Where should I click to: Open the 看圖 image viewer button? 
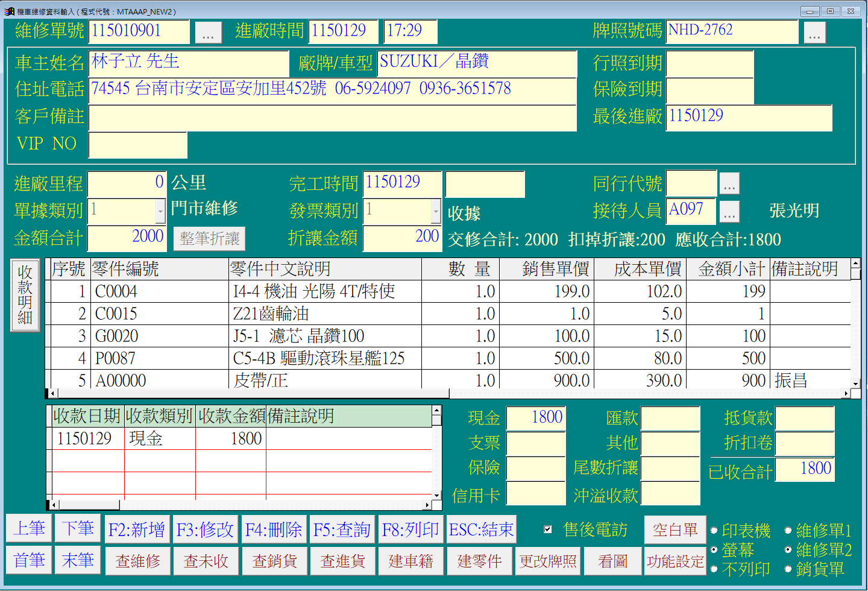[613, 561]
